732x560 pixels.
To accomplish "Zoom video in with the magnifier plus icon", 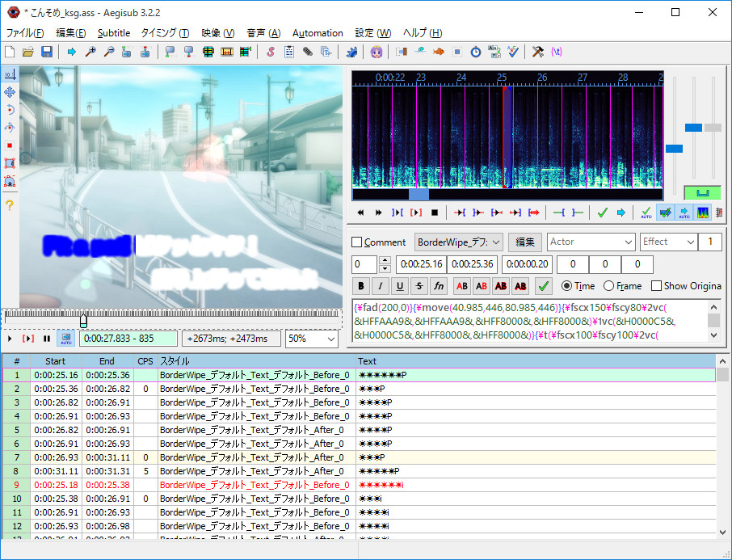I will pyautogui.click(x=90, y=52).
